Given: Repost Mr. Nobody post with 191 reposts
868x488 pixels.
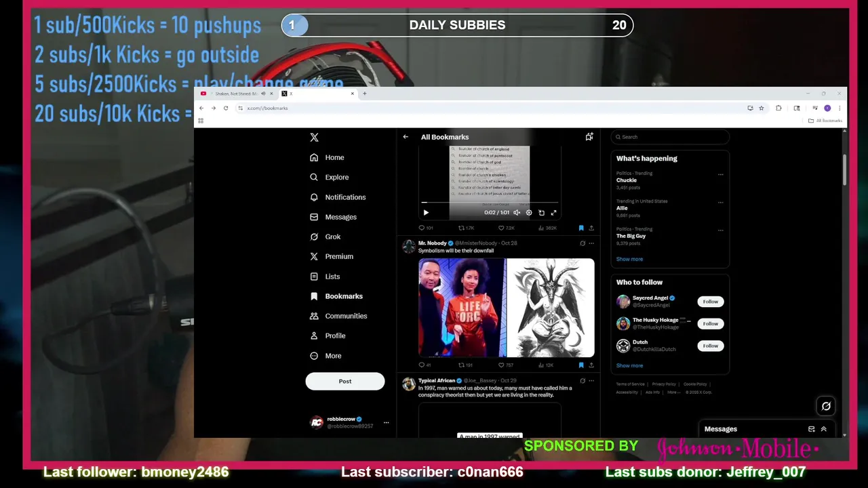Looking at the screenshot, I should pyautogui.click(x=466, y=365).
